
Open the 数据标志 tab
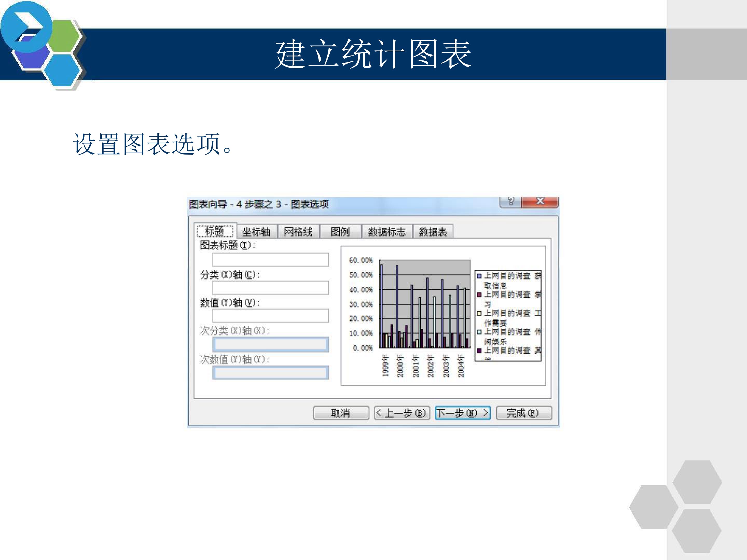pos(387,232)
